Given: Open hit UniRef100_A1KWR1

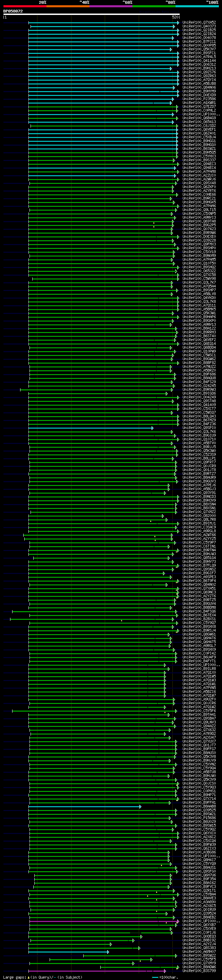Looking at the screenshot, I should 199,103.
